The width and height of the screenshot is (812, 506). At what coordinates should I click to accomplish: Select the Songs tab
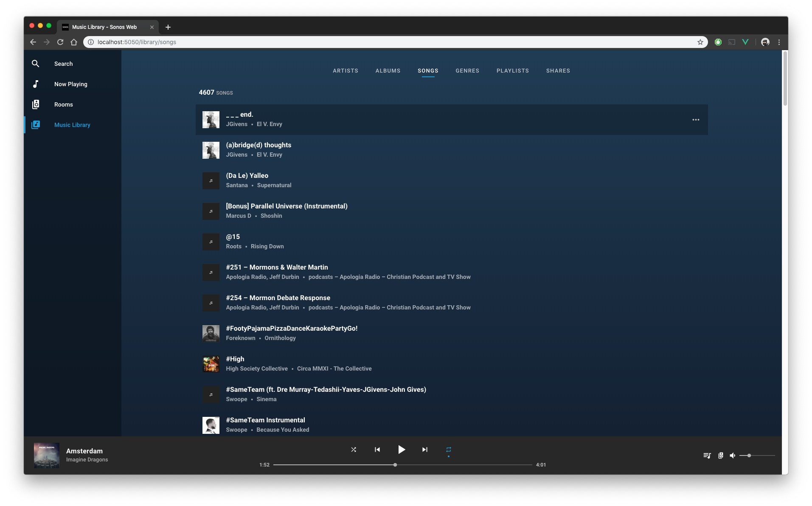point(428,71)
